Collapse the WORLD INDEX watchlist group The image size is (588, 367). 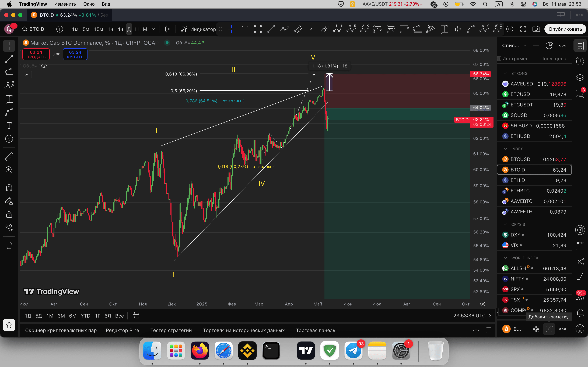[505, 258]
